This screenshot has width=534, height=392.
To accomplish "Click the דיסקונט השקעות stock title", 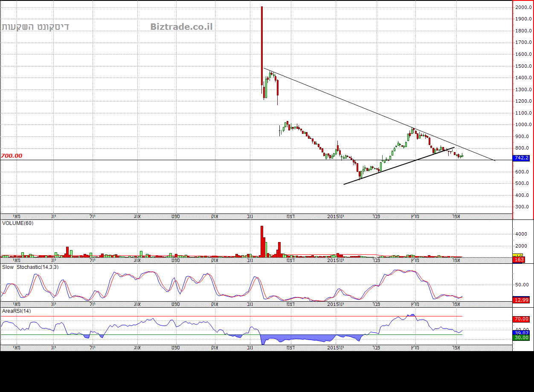I will 35,27.
